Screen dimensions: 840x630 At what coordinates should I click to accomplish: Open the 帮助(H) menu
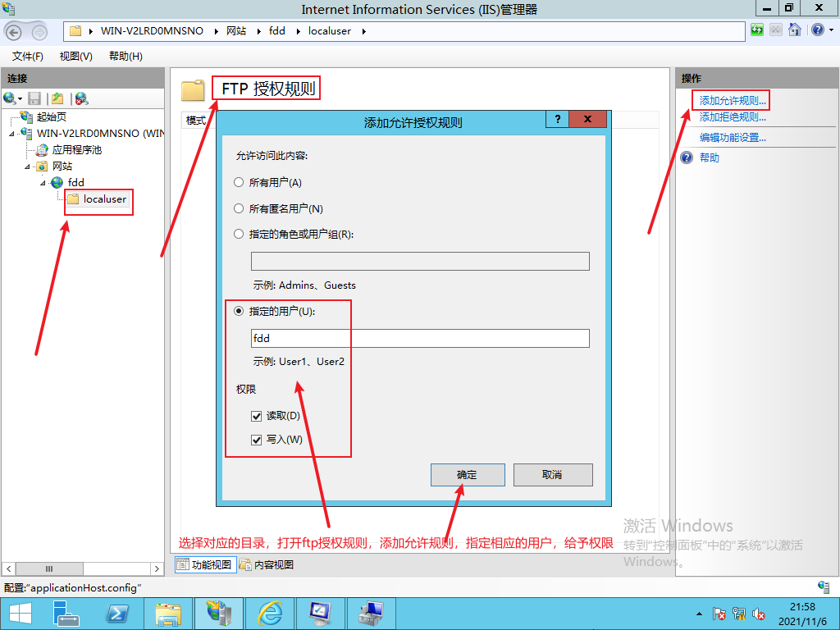pyautogui.click(x=126, y=57)
